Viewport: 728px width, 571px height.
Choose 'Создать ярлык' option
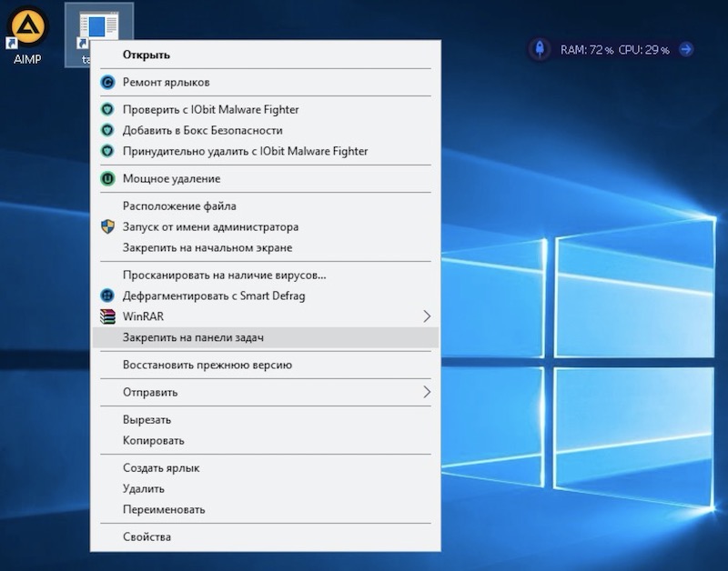(266, 468)
